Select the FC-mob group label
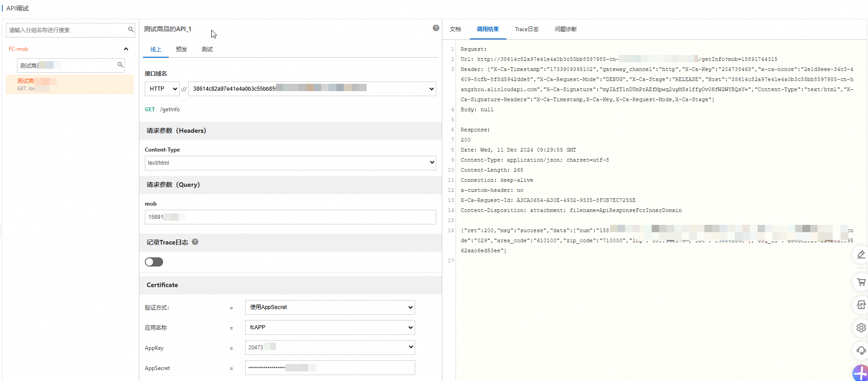 [18, 49]
